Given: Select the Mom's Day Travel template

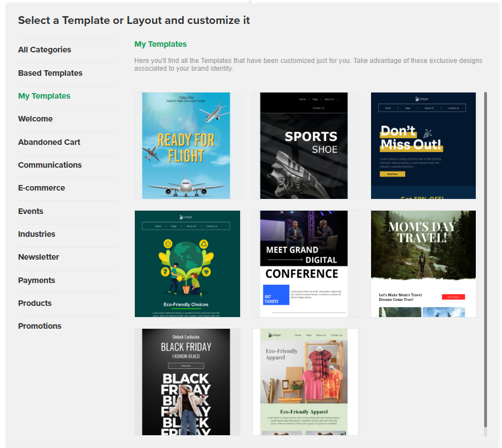Looking at the screenshot, I should coord(423,264).
